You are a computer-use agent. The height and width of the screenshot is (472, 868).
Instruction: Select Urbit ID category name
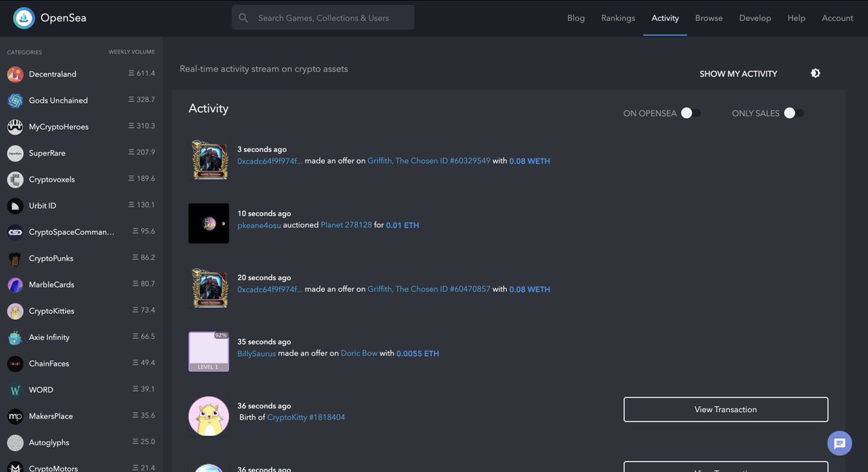[43, 206]
